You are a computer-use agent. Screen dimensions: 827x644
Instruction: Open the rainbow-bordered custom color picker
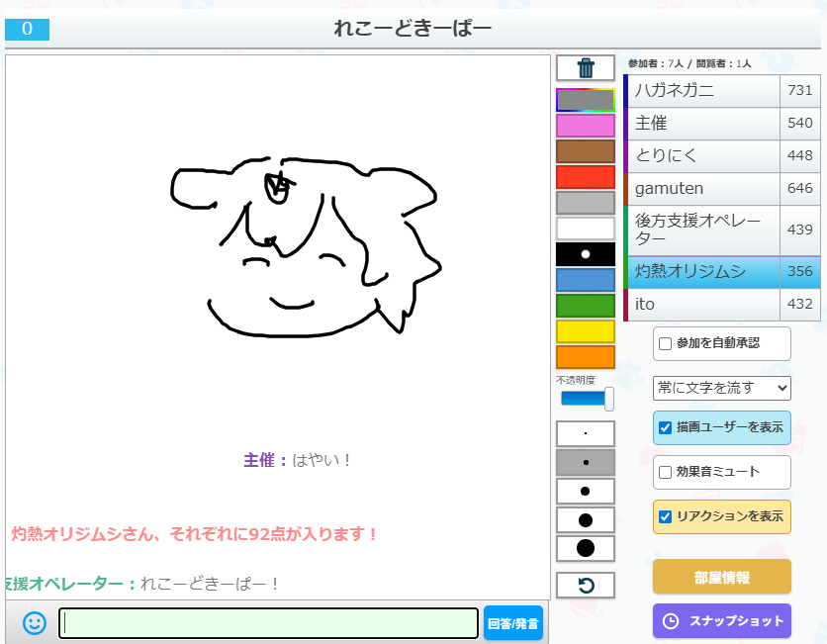point(586,100)
